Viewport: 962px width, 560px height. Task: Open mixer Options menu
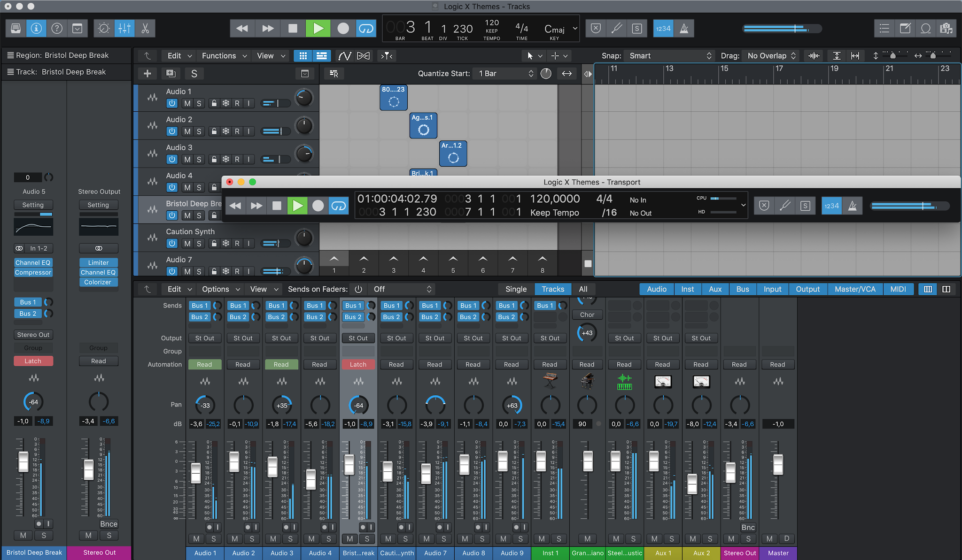point(221,289)
